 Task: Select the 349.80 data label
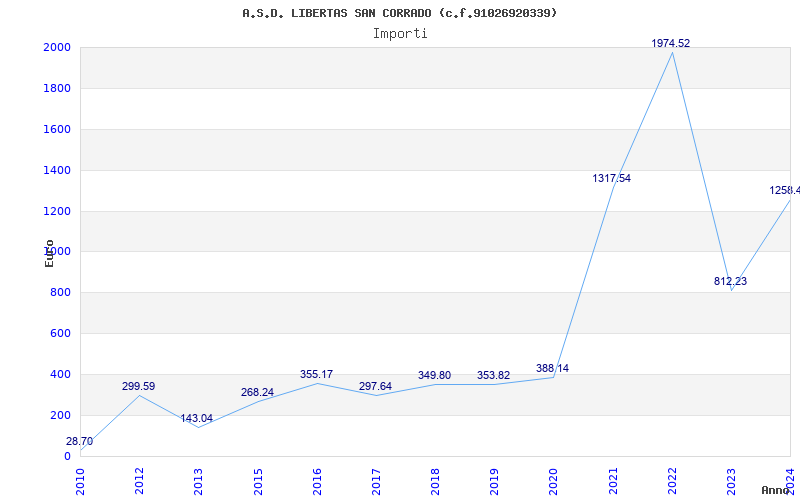434,376
